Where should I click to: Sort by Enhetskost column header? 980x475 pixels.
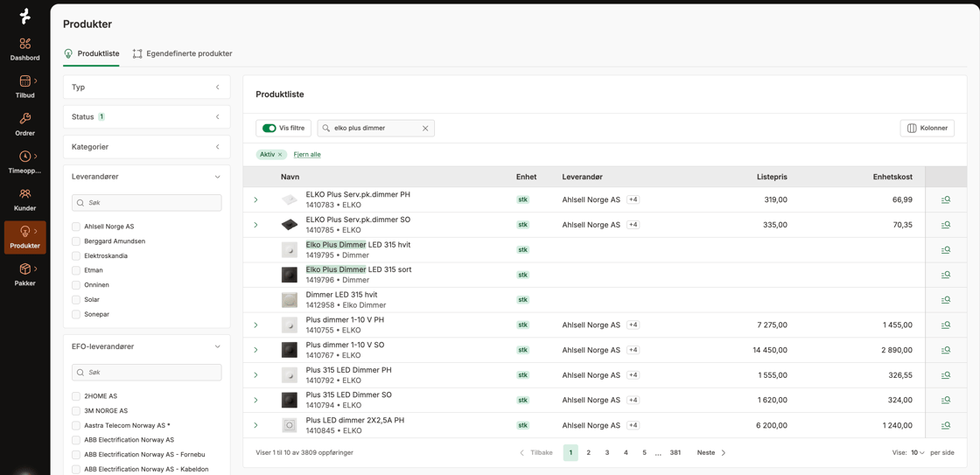point(892,177)
